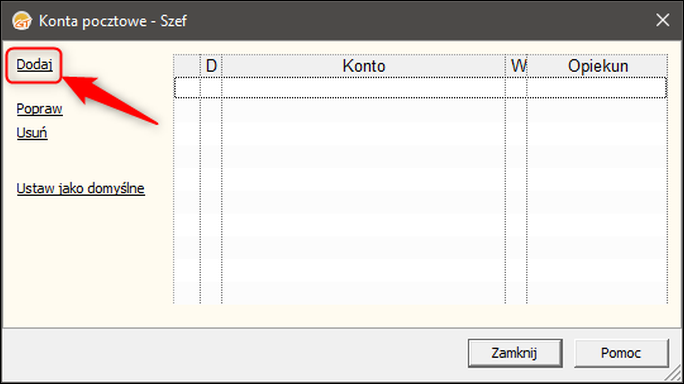The image size is (684, 384).
Task: Click the window resize grip corner
Action: pos(674,374)
